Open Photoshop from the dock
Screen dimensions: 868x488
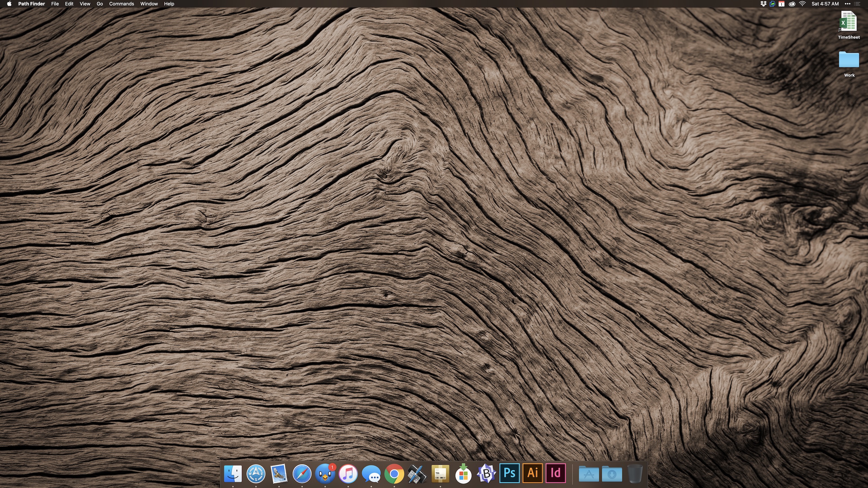point(509,473)
